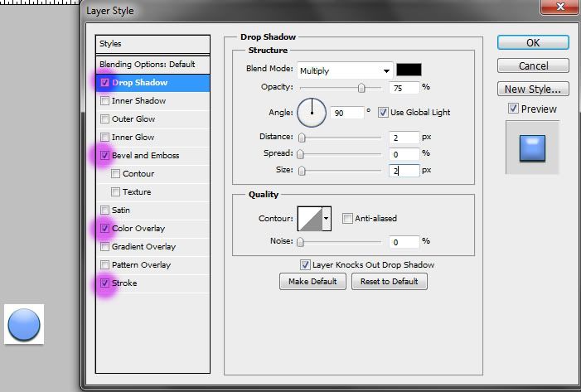
Task: Enable the Inner Shadow checkbox
Action: pos(105,100)
